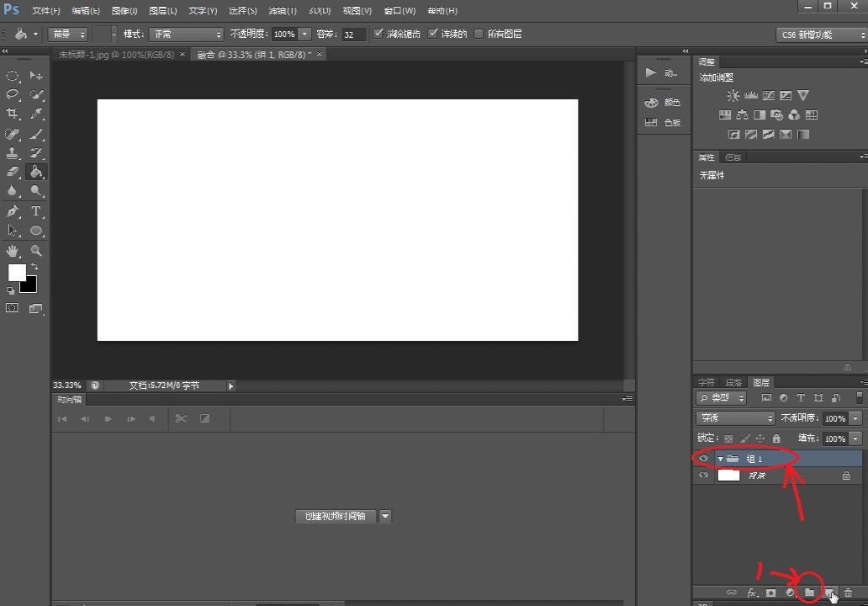Image resolution: width=868 pixels, height=606 pixels.
Task: Click the delete layer trash icon
Action: click(848, 593)
